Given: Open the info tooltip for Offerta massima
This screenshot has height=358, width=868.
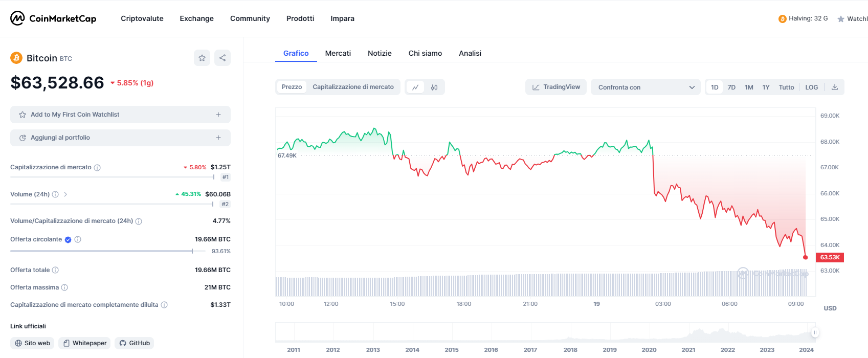Looking at the screenshot, I should 64,287.
